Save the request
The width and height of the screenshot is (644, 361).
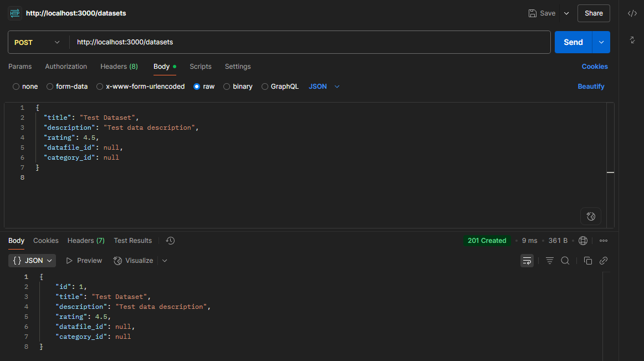click(x=541, y=13)
